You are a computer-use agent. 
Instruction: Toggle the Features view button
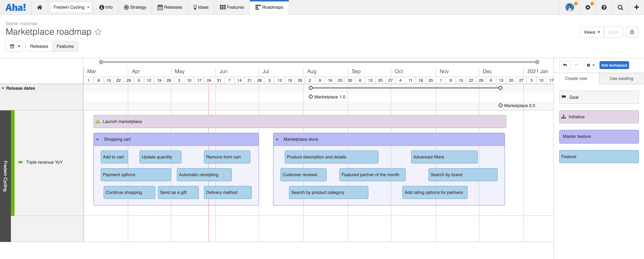[65, 46]
